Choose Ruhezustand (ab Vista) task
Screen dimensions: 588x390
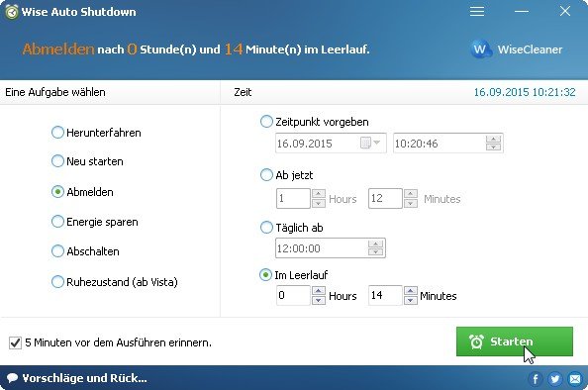pyautogui.click(x=57, y=282)
